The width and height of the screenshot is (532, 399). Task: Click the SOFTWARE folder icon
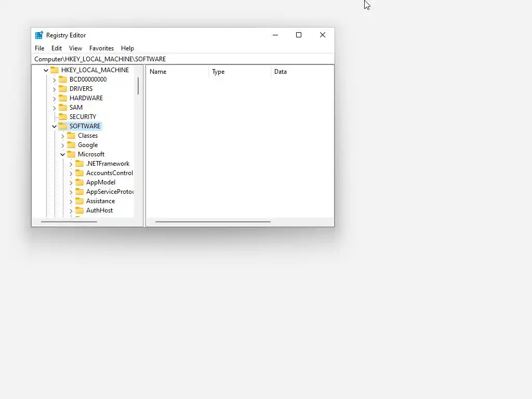coord(63,126)
